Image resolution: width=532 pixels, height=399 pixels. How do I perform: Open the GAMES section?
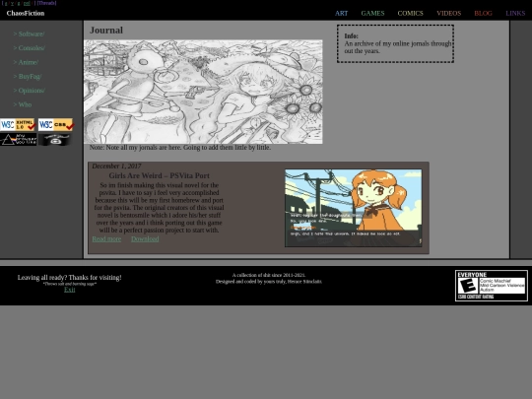[372, 13]
